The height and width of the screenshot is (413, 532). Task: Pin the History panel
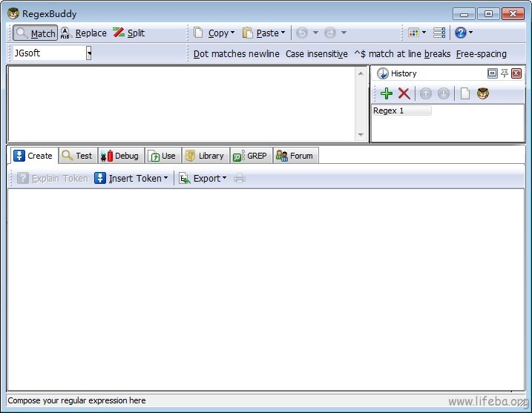[x=505, y=73]
